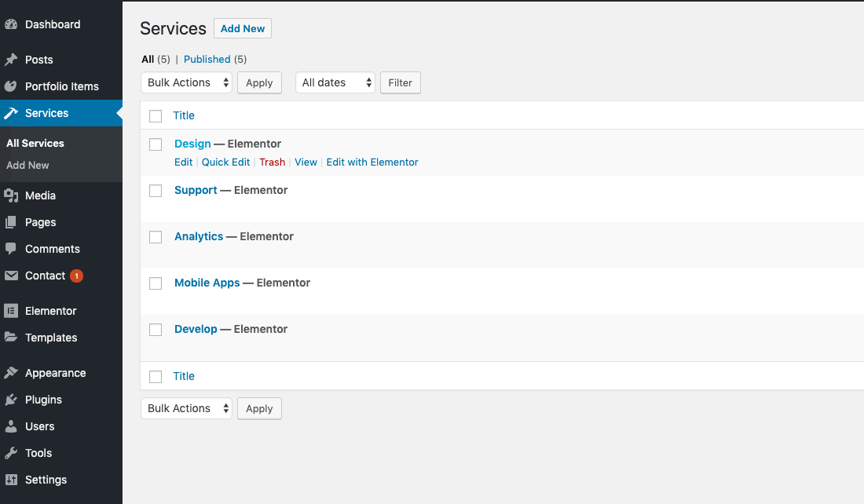Click the Posts pushpin icon
Screen dimensions: 864x504
point(11,60)
